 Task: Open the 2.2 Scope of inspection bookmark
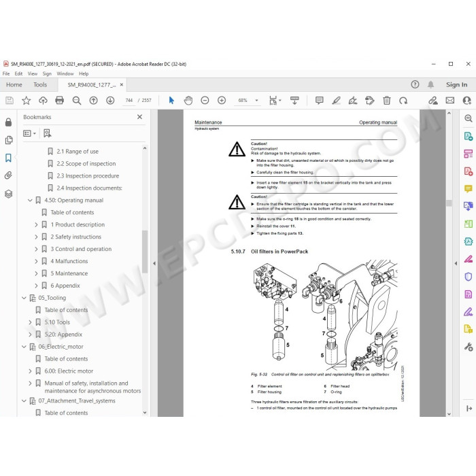click(86, 164)
